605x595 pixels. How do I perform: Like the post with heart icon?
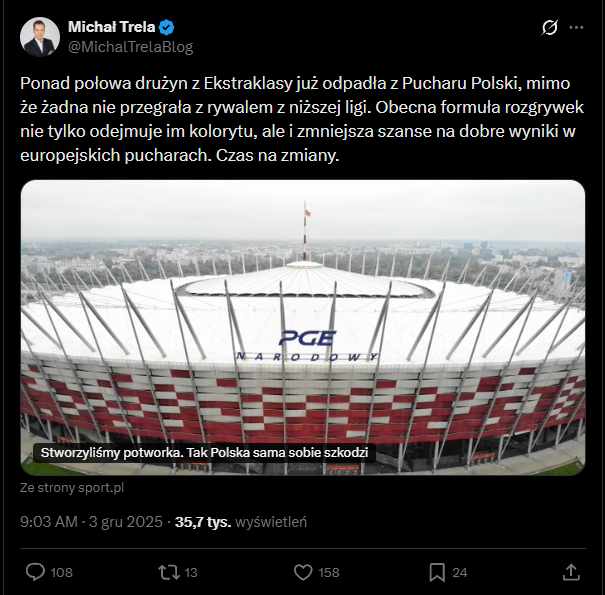[x=303, y=572]
